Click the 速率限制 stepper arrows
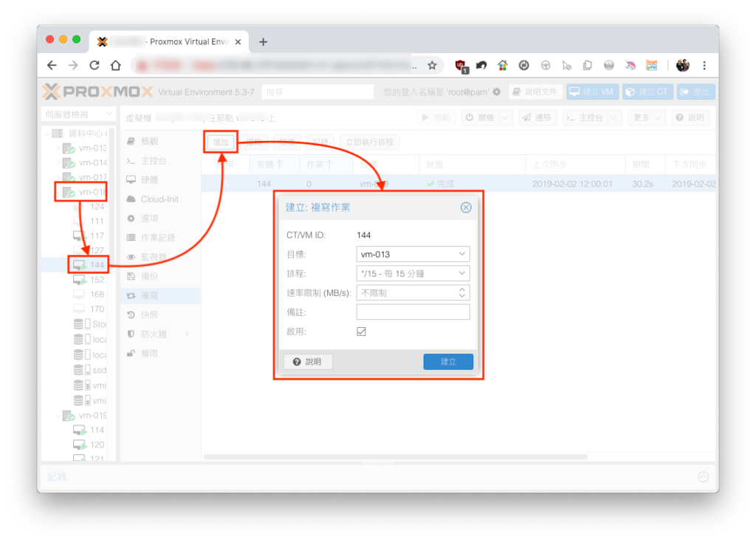The height and width of the screenshot is (542, 756). pyautogui.click(x=462, y=292)
